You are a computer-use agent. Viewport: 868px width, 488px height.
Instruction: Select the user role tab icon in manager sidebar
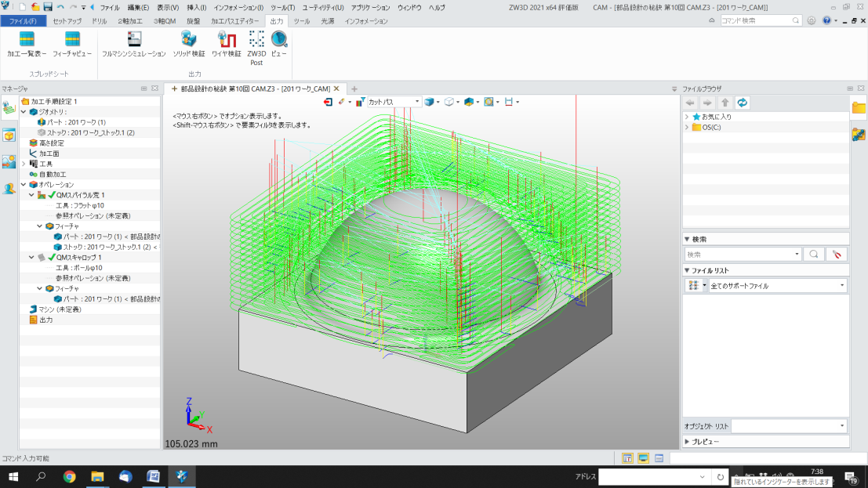[9, 188]
